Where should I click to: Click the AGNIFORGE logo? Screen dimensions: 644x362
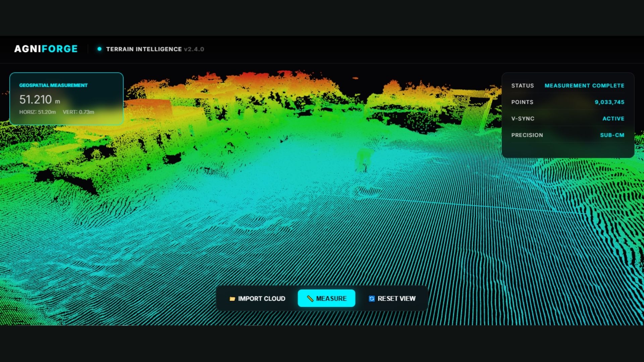(46, 49)
